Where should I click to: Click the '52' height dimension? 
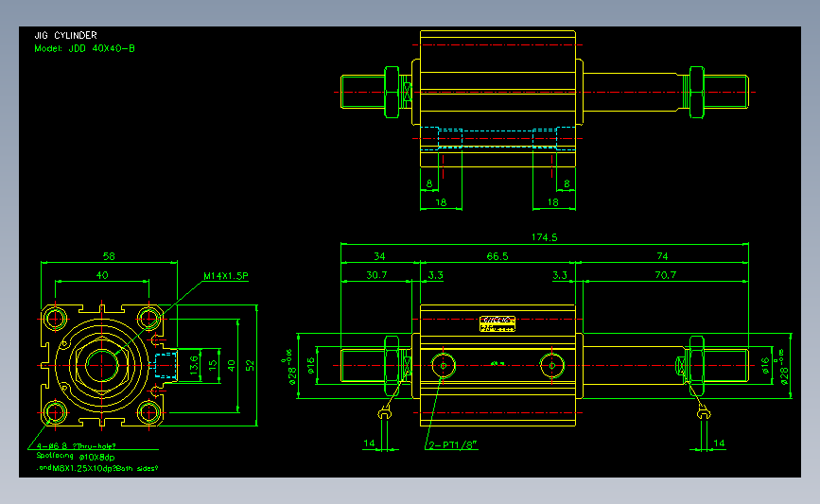coord(250,365)
